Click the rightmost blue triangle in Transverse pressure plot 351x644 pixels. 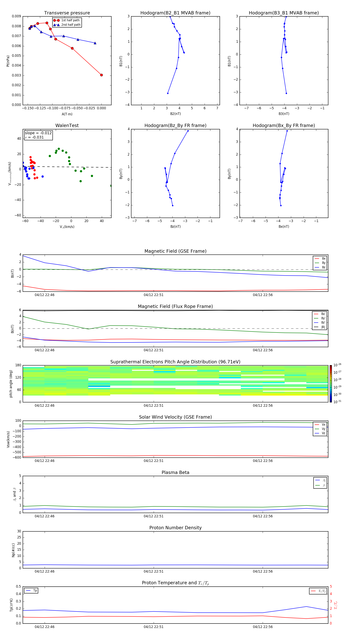(x=95, y=43)
